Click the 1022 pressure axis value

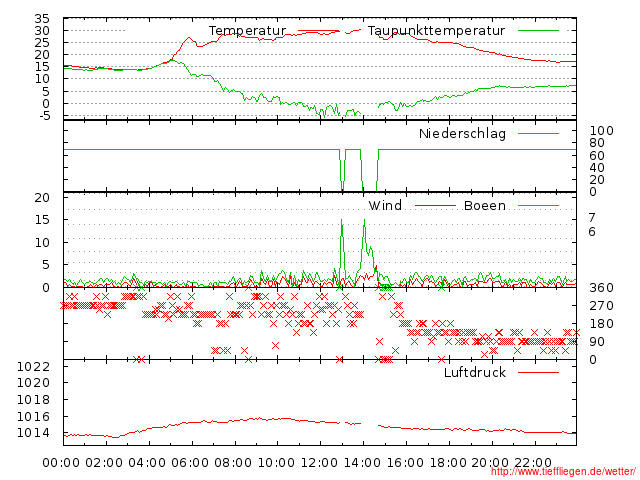point(33,367)
